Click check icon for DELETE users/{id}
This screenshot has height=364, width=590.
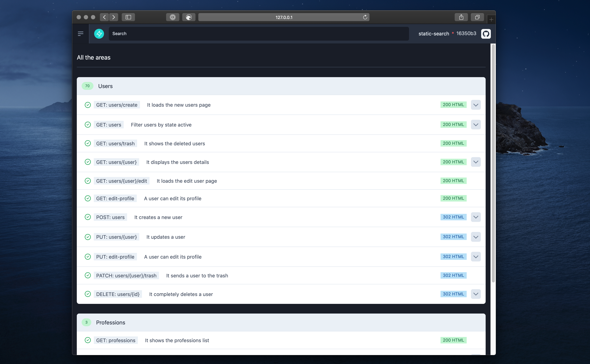[88, 294]
